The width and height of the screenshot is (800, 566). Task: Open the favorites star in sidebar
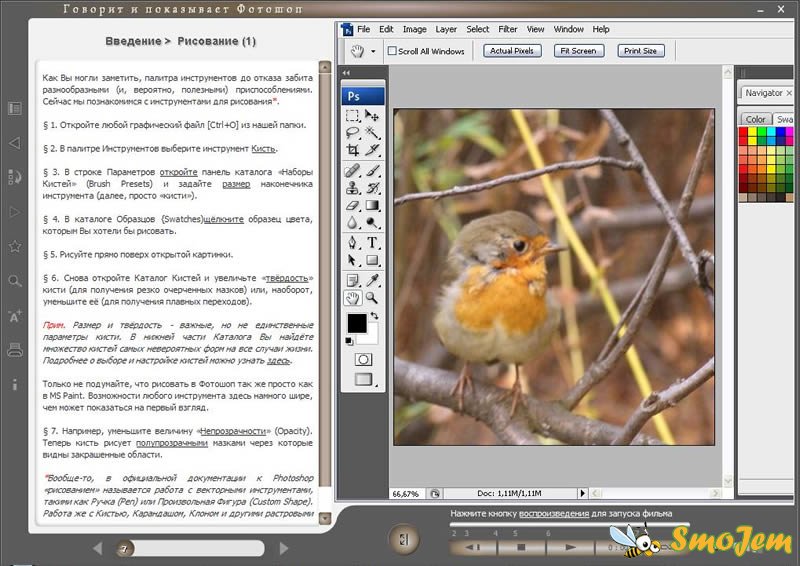click(15, 247)
